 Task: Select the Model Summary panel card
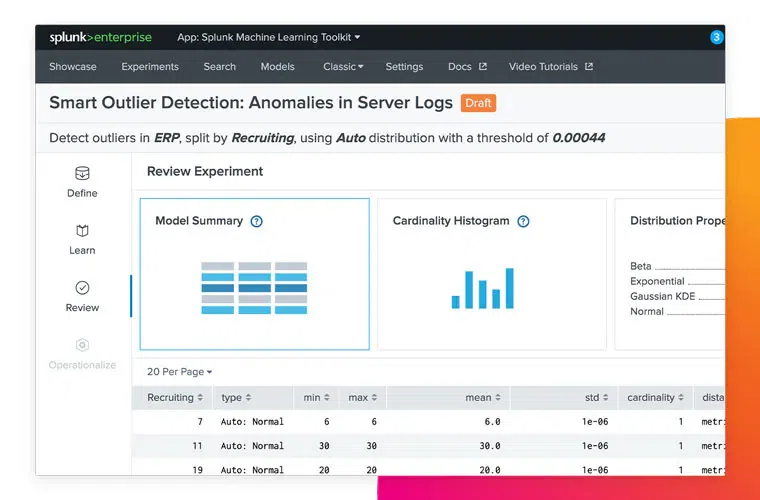click(254, 274)
